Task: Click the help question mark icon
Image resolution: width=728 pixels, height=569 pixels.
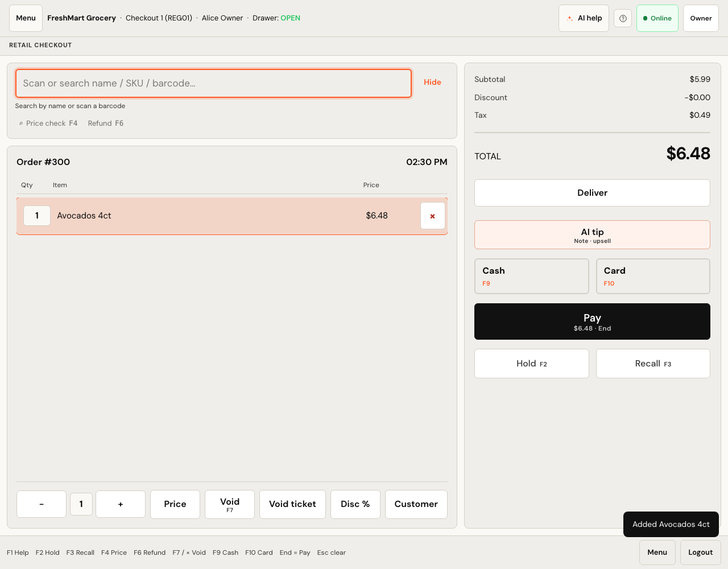Action: tap(623, 18)
